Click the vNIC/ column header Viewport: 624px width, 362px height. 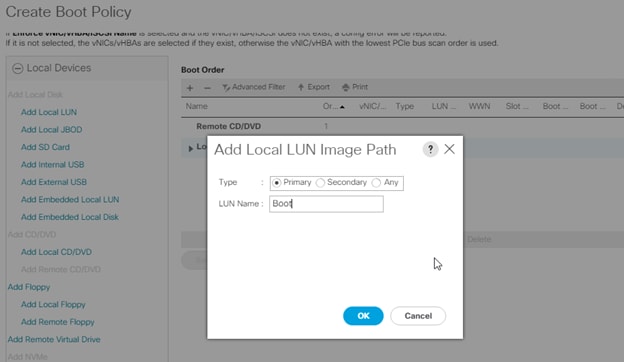tap(372, 107)
